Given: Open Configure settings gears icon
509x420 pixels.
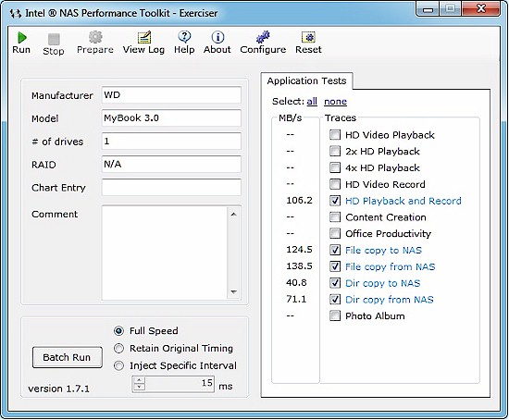Looking at the screenshot, I should point(263,37).
